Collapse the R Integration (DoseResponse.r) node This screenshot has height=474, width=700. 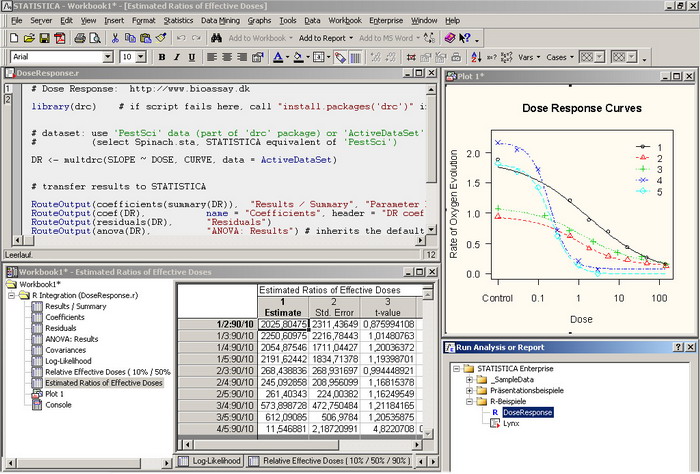[12, 295]
